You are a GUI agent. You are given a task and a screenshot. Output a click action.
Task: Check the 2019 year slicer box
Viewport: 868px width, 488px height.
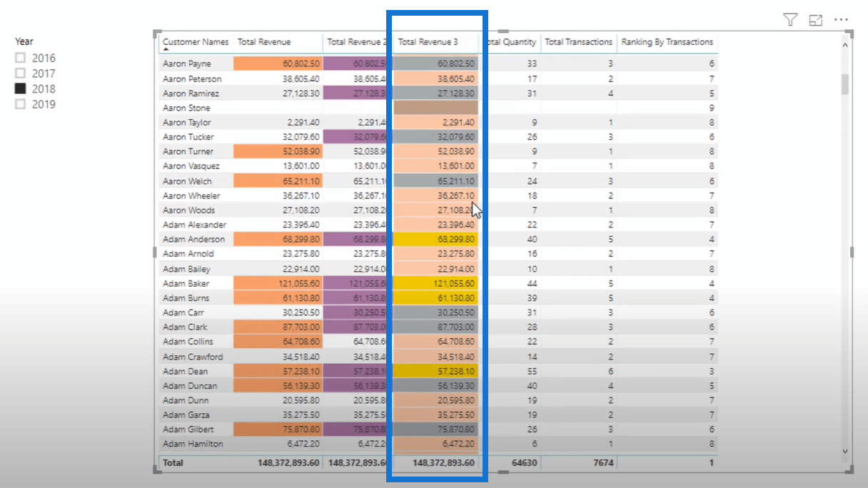click(21, 104)
